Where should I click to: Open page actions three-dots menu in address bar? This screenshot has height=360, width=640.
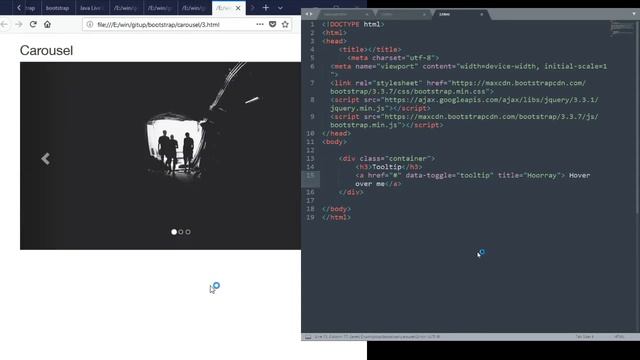(x=260, y=24)
